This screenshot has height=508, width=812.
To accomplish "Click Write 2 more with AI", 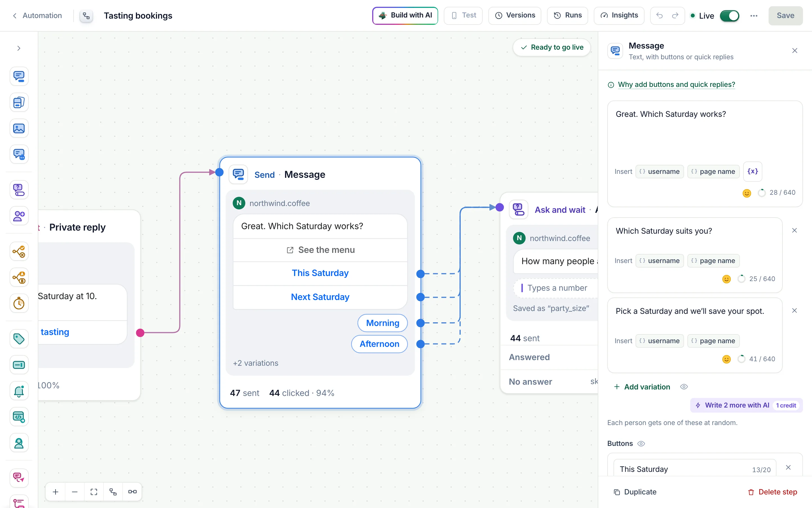I will pyautogui.click(x=746, y=406).
